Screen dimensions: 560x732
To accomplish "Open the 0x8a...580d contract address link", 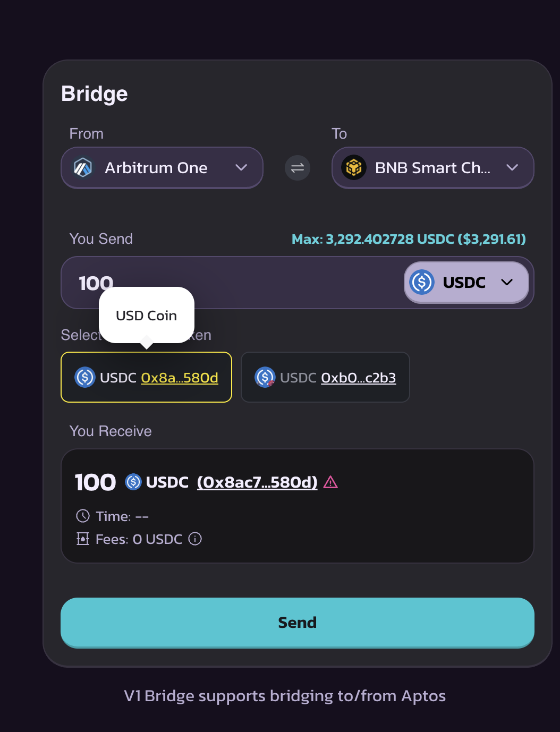I will click(180, 378).
